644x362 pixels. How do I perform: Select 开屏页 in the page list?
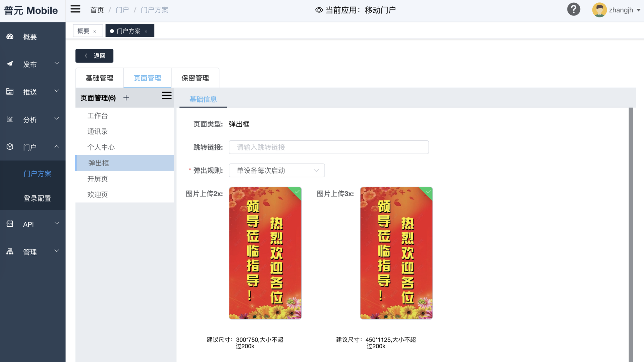click(x=98, y=179)
